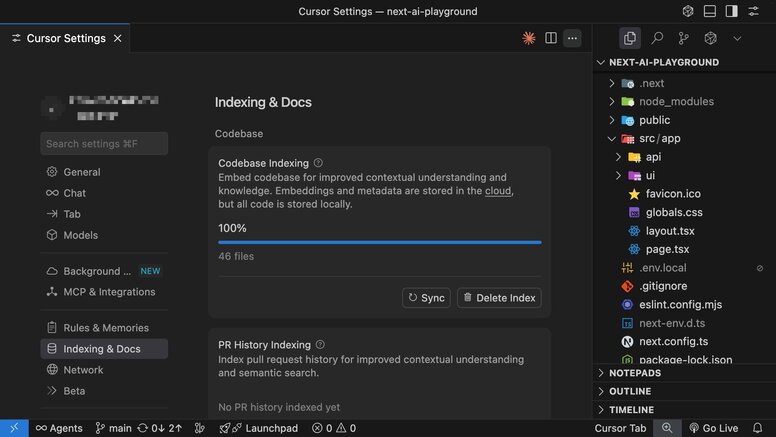Open the customize layout sliders icon

coord(754,11)
